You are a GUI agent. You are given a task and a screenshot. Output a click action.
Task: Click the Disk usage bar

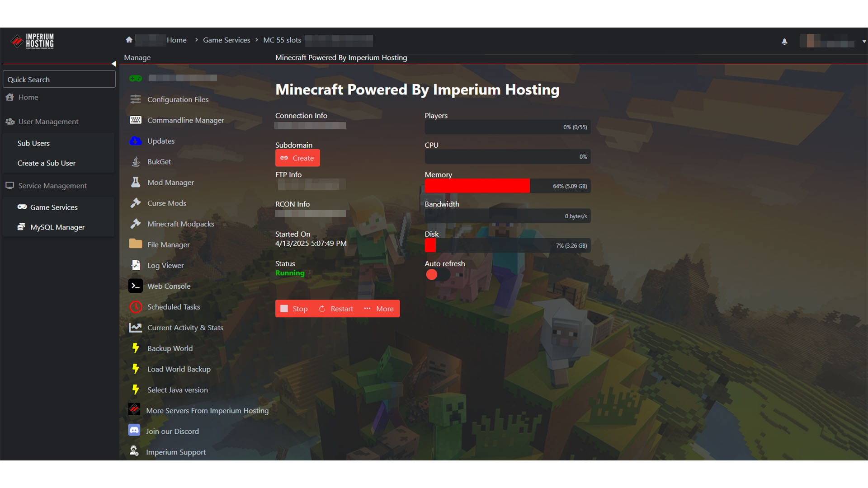[507, 245]
